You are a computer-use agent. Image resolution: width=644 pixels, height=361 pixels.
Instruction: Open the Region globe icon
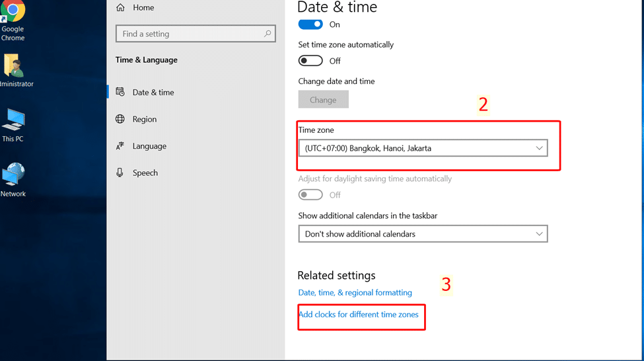120,119
